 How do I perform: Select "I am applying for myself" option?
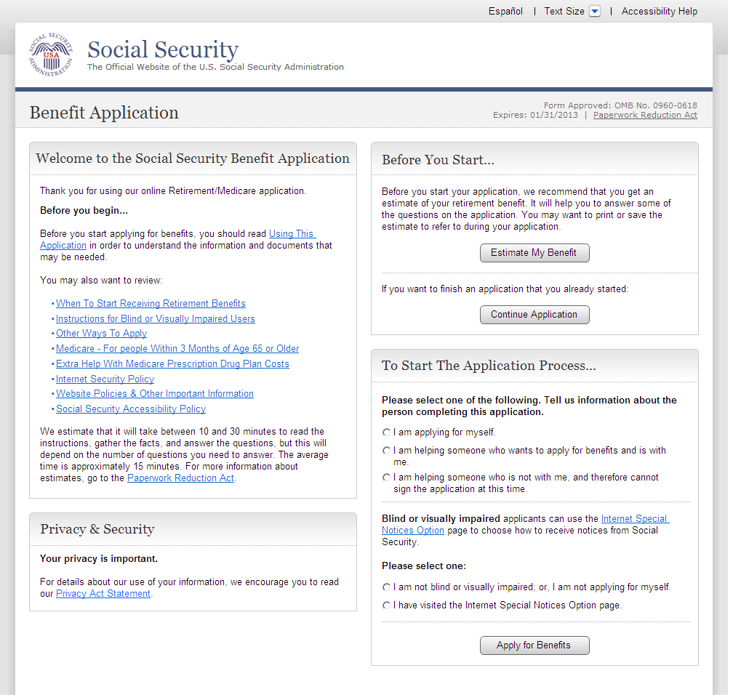(387, 433)
